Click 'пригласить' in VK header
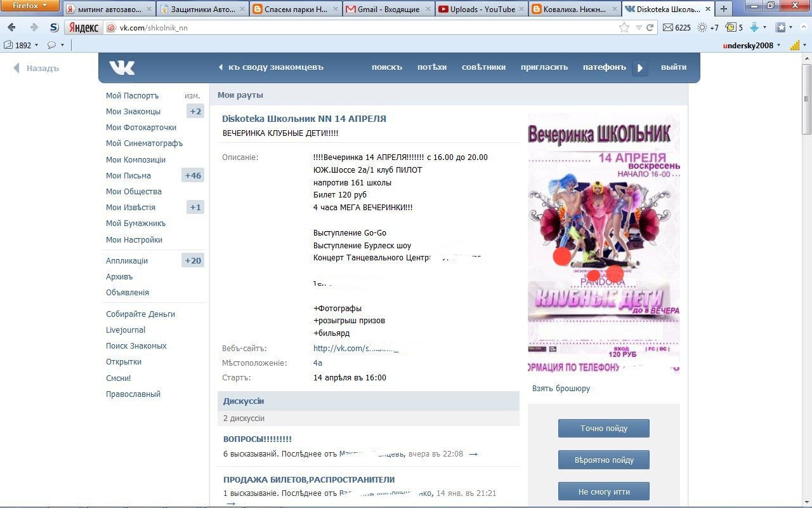This screenshot has height=508, width=812. 544,67
